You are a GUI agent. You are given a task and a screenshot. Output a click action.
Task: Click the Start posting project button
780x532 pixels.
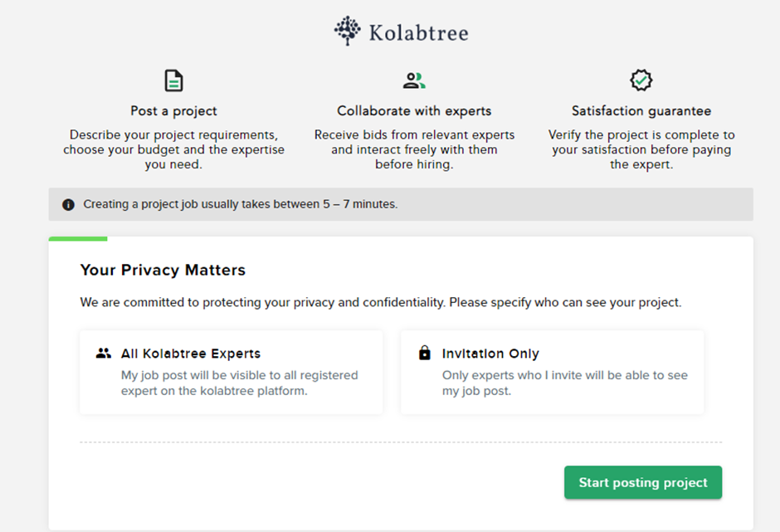[x=643, y=482]
